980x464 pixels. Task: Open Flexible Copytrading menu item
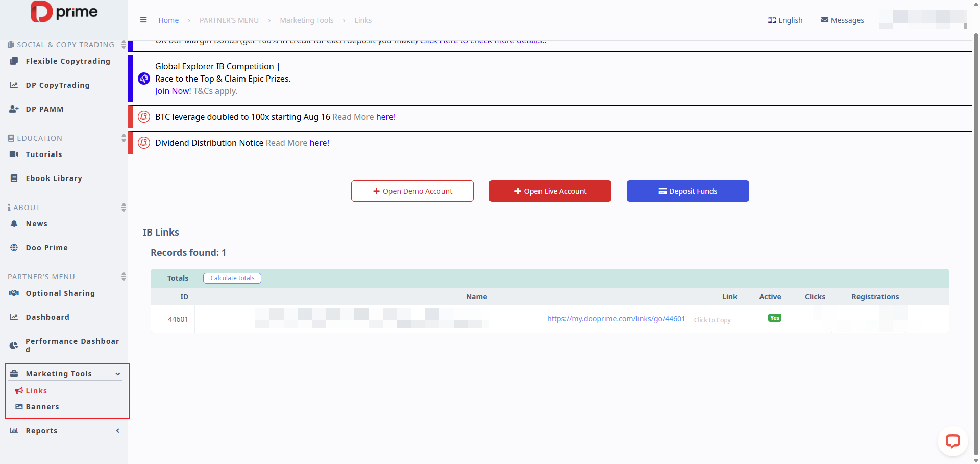68,61
